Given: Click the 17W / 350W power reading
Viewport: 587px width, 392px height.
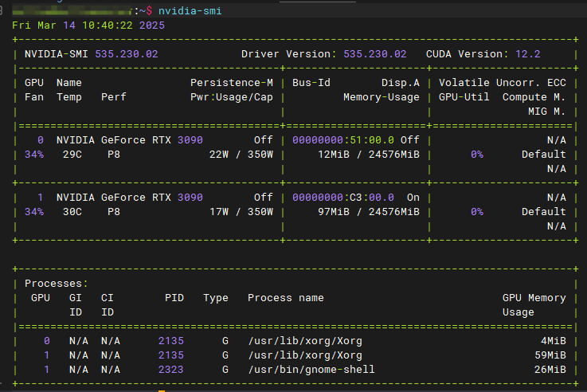Looking at the screenshot, I should click(x=241, y=212).
